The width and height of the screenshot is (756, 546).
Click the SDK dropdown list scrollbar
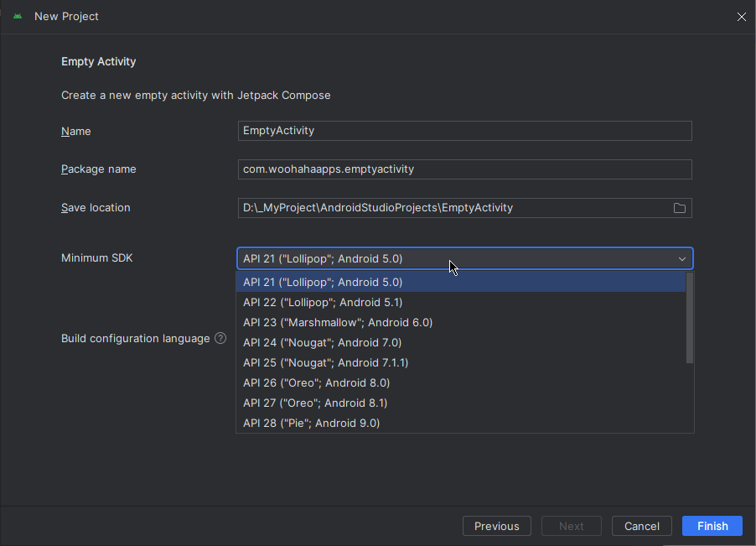click(x=690, y=317)
